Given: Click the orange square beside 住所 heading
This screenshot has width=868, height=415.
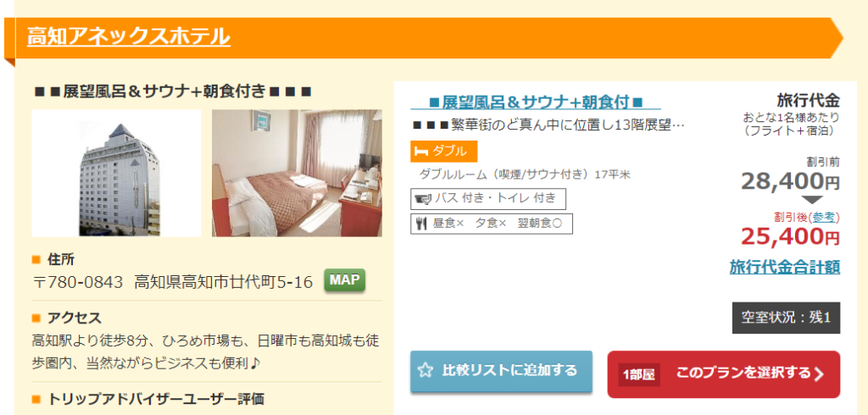Looking at the screenshot, I should 36,259.
